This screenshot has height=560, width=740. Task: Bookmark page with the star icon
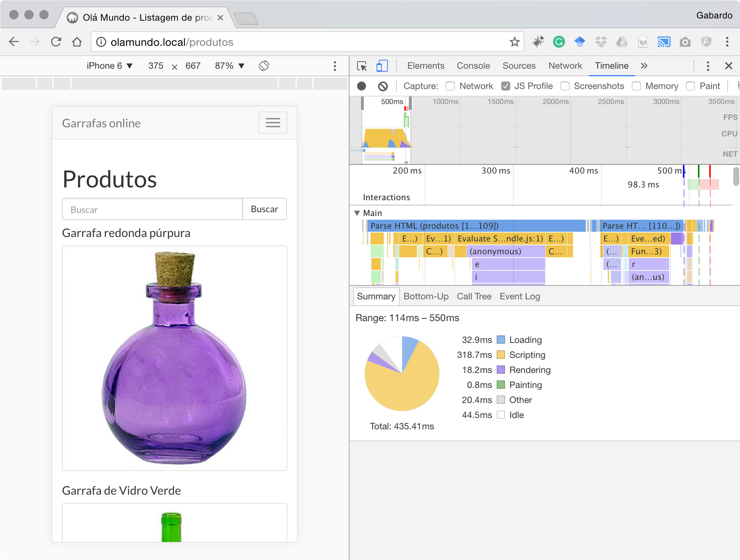(514, 42)
